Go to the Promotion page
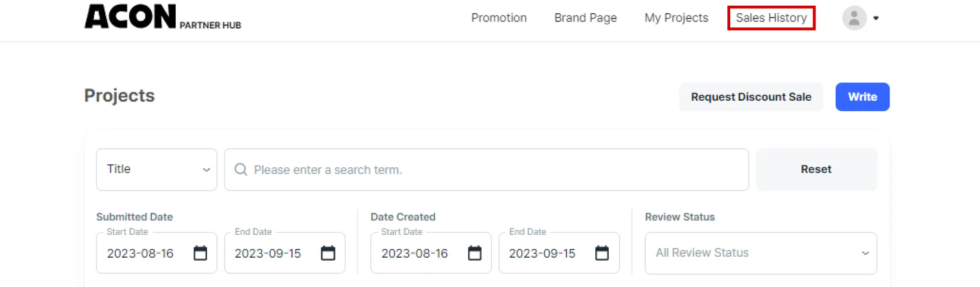 (x=499, y=18)
